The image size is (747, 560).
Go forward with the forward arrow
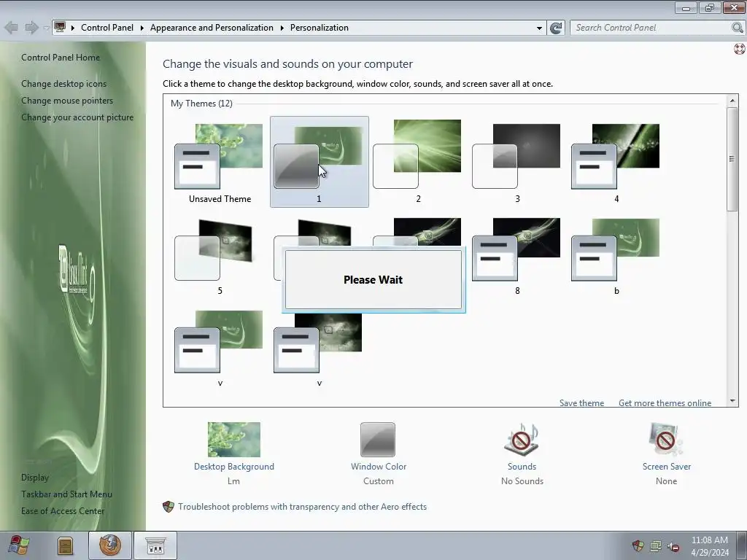31,28
